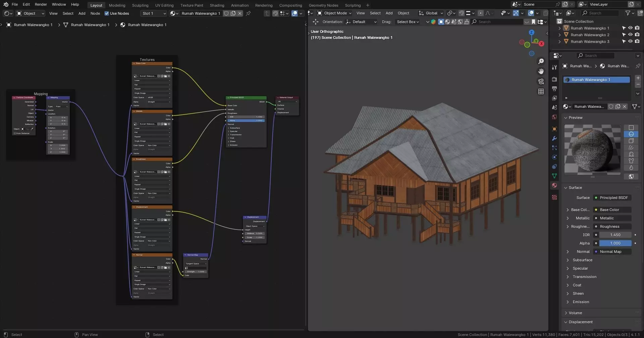This screenshot has height=338, width=644.
Task: Toggle the camera view gizmo
Action: tap(541, 81)
